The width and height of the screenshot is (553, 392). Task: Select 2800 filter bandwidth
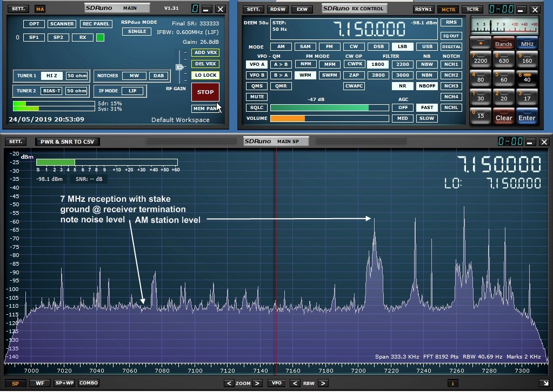tap(378, 75)
